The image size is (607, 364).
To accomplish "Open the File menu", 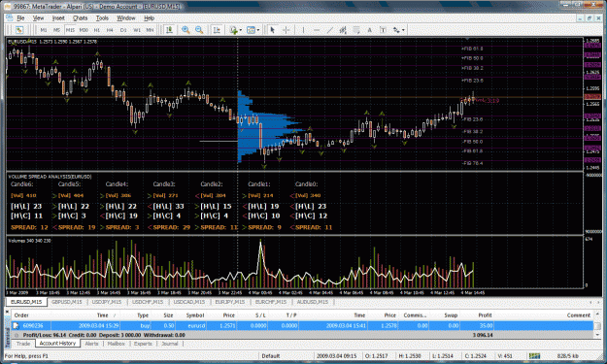I will pos(20,18).
